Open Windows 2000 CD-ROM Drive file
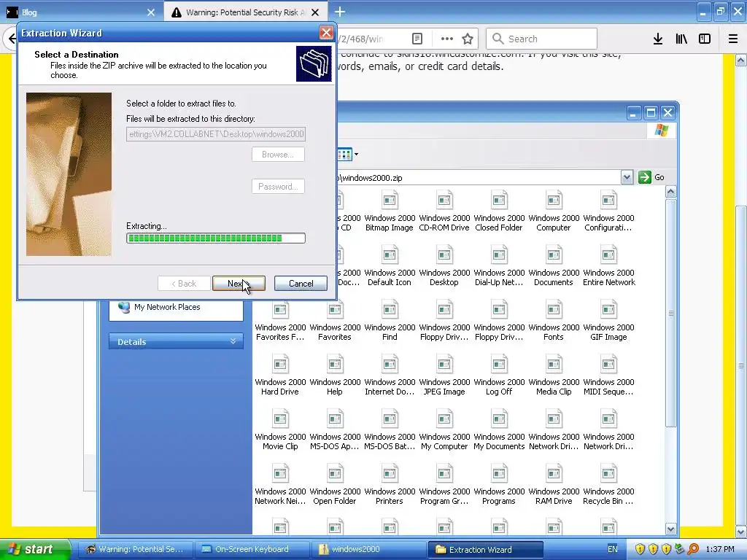The width and height of the screenshot is (747, 560). click(x=444, y=211)
